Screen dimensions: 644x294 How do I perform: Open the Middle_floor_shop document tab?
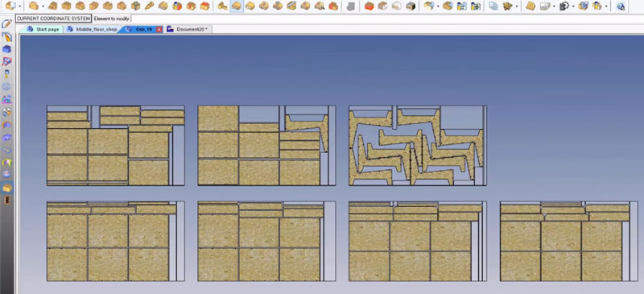coord(93,29)
